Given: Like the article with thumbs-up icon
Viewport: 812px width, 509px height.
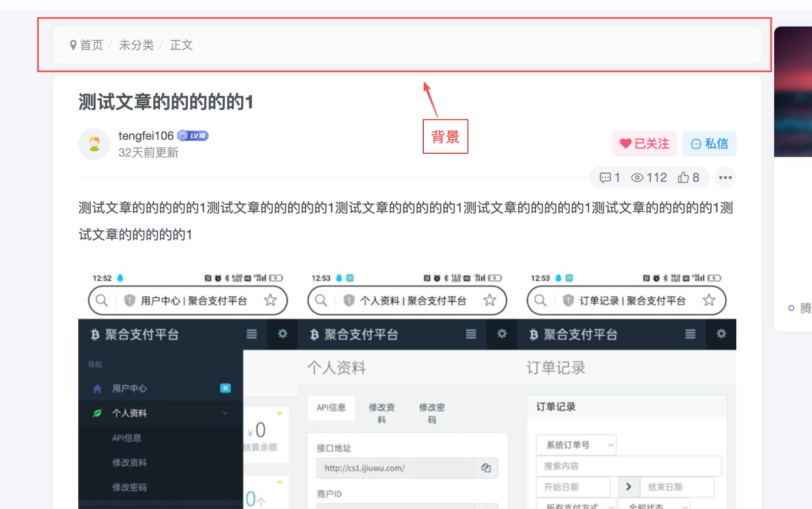Looking at the screenshot, I should [x=683, y=177].
